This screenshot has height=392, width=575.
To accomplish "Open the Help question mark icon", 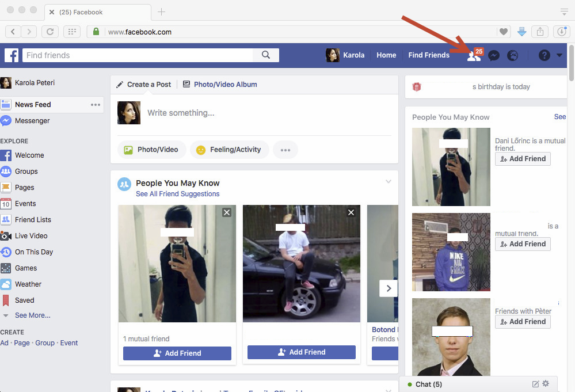I will (x=544, y=55).
